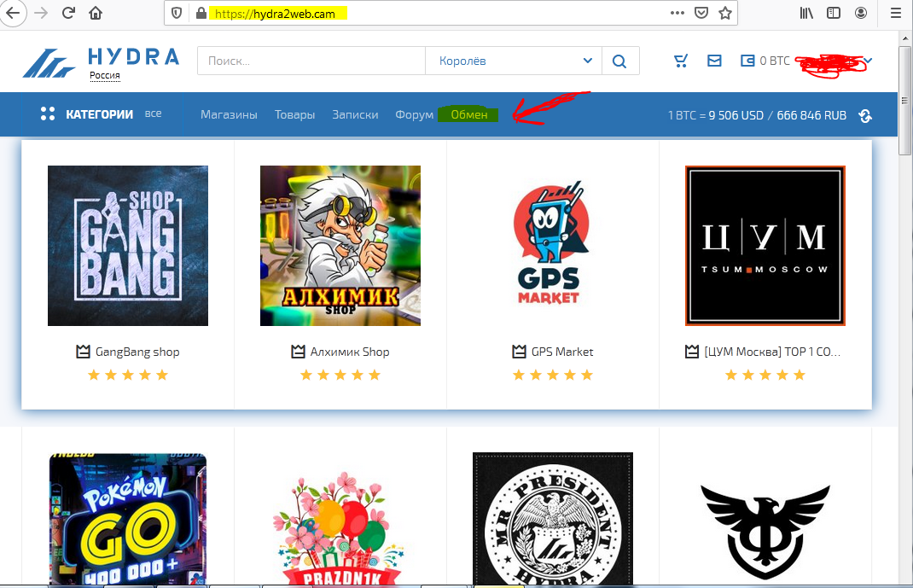Open the Алхимик Shop thumbnail
The height and width of the screenshot is (588, 913).
(x=340, y=246)
